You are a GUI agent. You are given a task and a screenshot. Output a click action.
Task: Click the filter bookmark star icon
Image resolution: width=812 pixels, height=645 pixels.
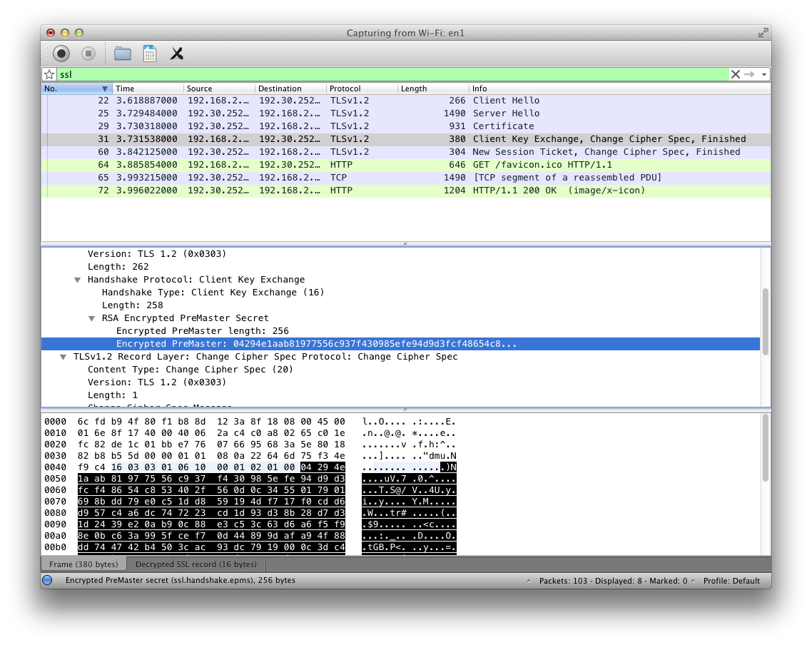[49, 74]
